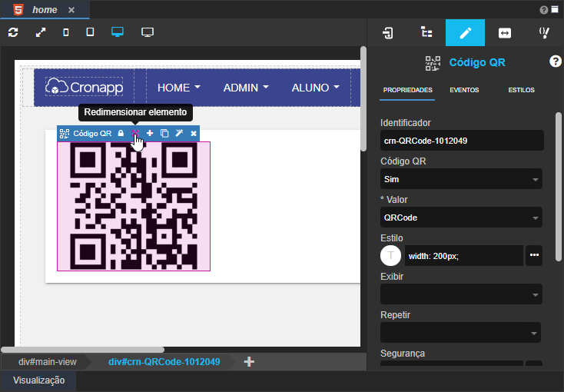Open the Visualização bottom tab
This screenshot has height=392, width=564.
point(39,380)
